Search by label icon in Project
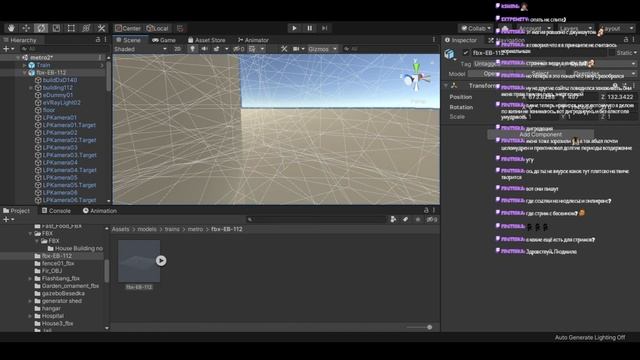 pos(405,220)
